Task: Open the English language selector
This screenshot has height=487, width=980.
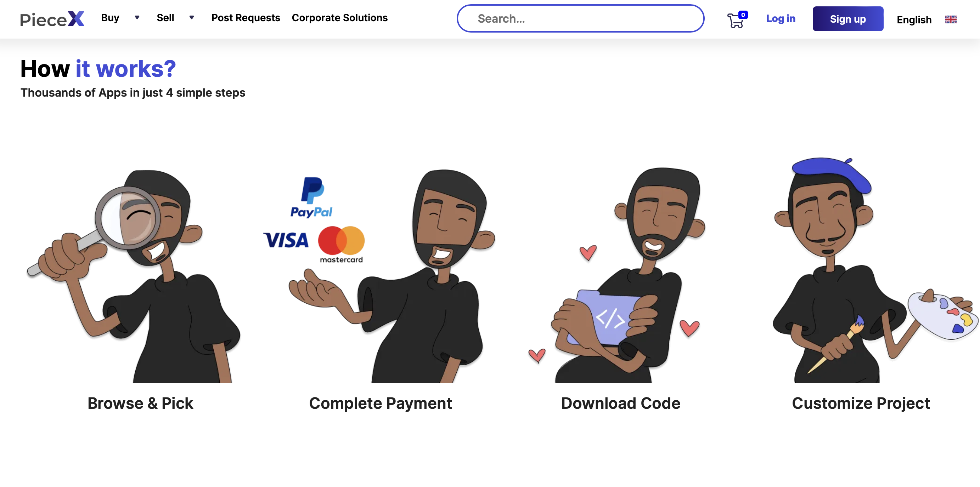Action: coord(914,19)
